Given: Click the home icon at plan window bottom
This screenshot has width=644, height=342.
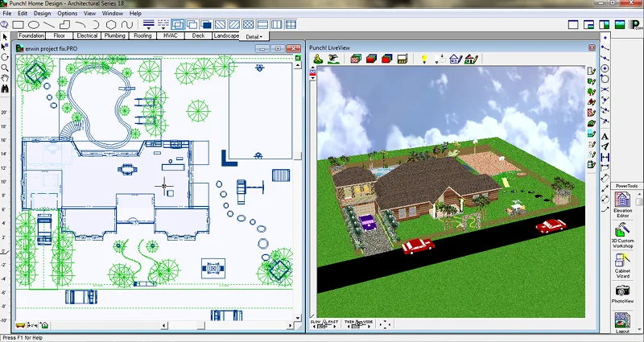Looking at the screenshot, I should pos(45,326).
